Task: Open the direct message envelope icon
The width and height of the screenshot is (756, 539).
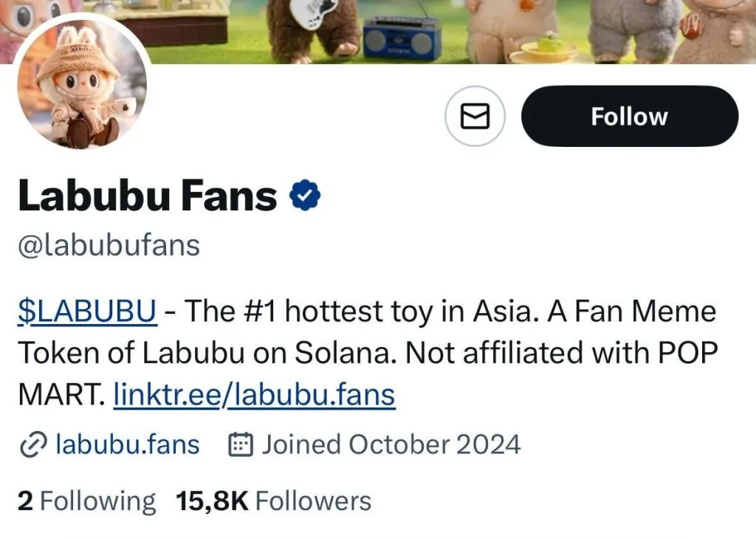Action: (x=475, y=115)
